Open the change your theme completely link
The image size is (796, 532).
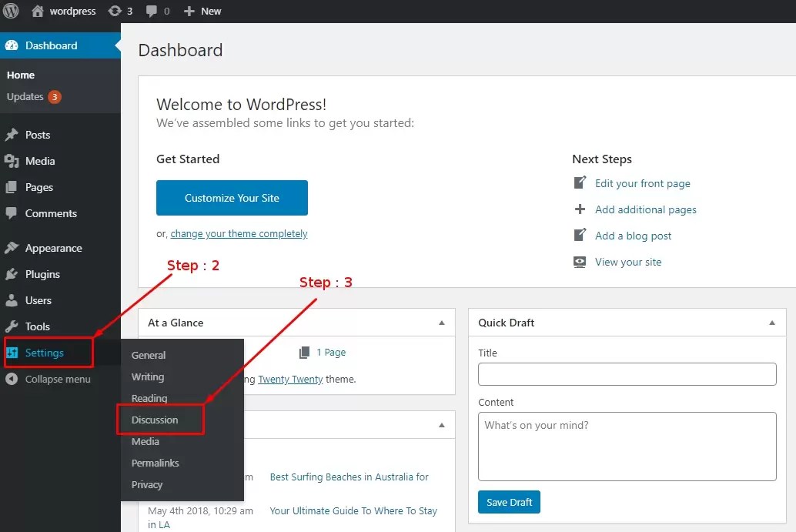[x=239, y=233]
